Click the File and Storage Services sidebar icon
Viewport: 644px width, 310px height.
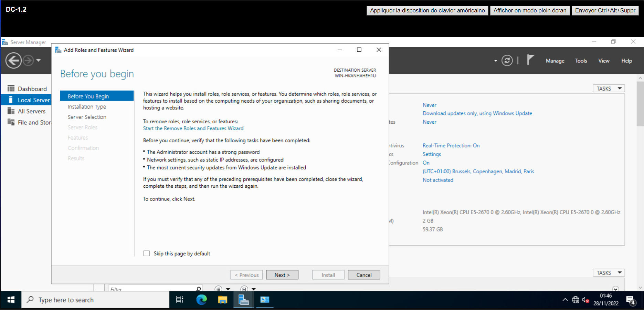(x=11, y=122)
